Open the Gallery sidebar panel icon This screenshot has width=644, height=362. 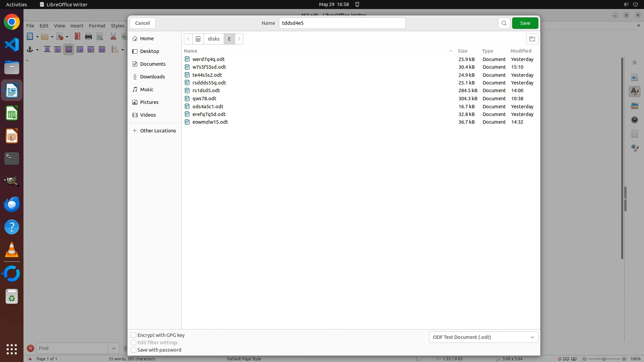coord(634,106)
